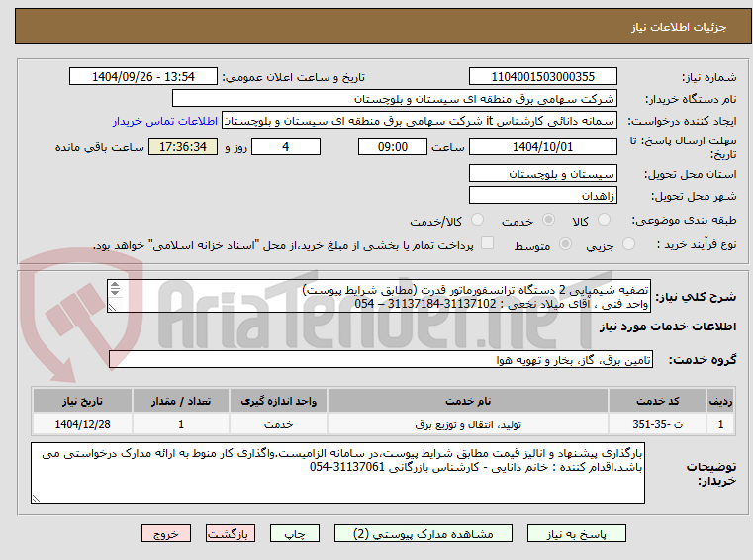753x560 pixels.
Task: Click the 'چاپ' print button
Action: pos(295,534)
